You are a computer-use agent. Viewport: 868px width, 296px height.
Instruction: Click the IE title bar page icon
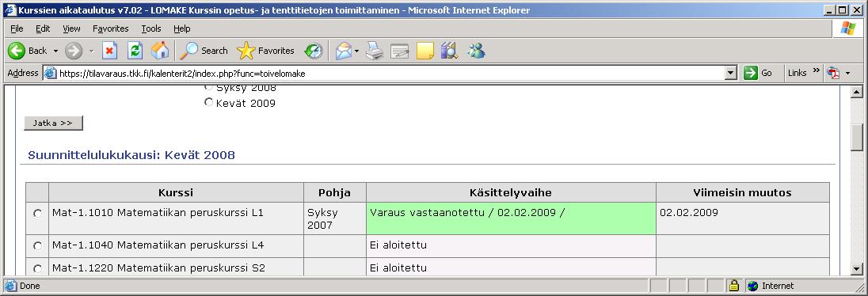[10, 10]
